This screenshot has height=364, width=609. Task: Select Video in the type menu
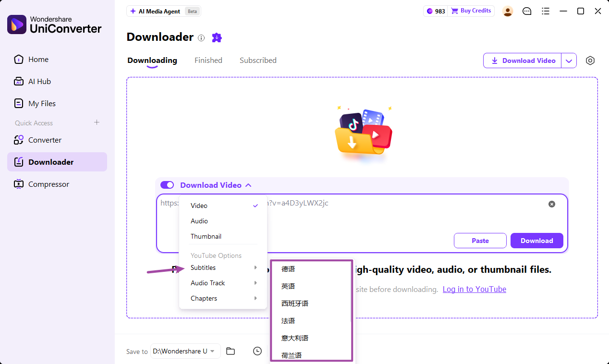click(223, 206)
